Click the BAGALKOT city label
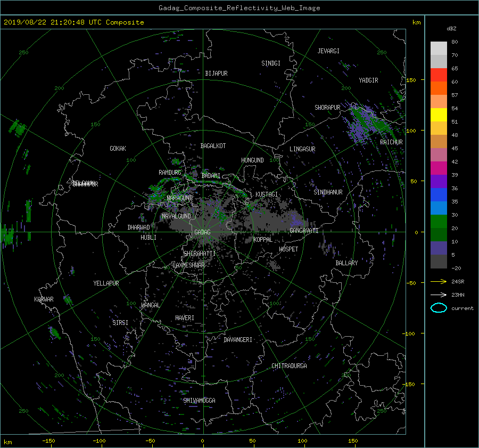The image size is (479, 448). pos(213,146)
